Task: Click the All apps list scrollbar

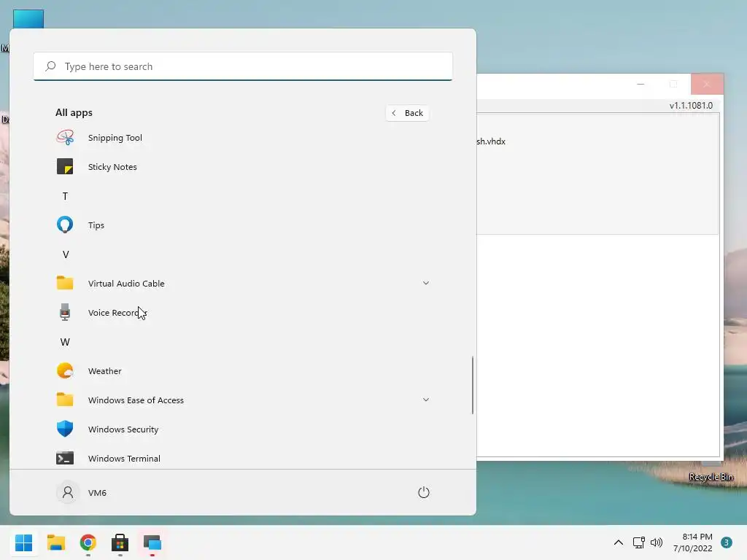Action: pyautogui.click(x=473, y=385)
